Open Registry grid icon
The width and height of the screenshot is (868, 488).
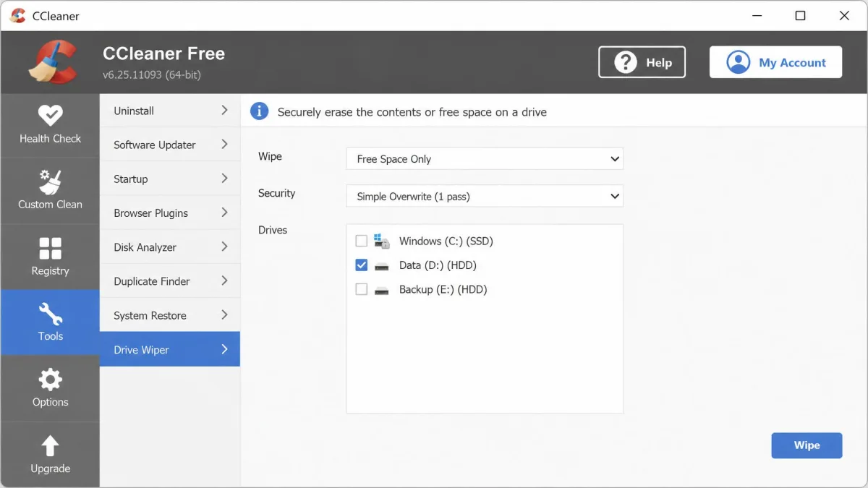50,248
